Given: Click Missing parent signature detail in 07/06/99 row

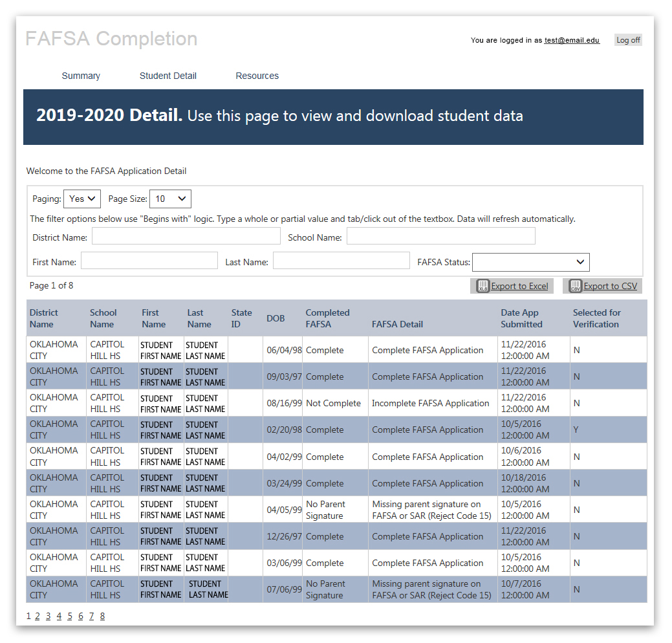Looking at the screenshot, I should click(431, 589).
